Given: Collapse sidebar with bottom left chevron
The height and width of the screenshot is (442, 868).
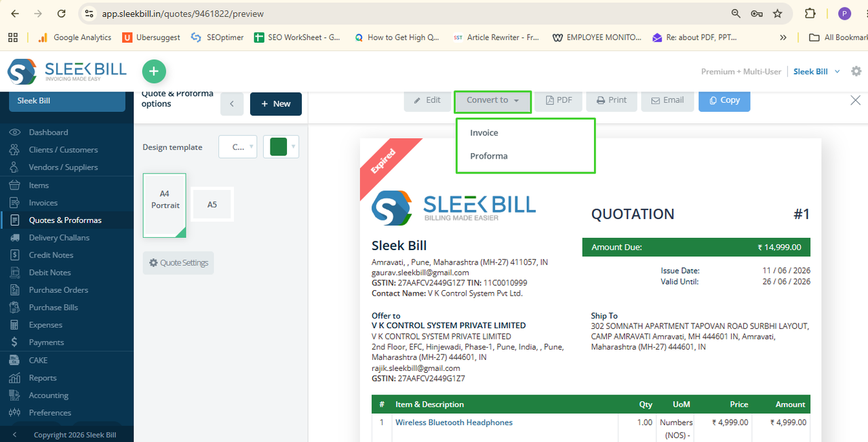Looking at the screenshot, I should click(x=15, y=435).
